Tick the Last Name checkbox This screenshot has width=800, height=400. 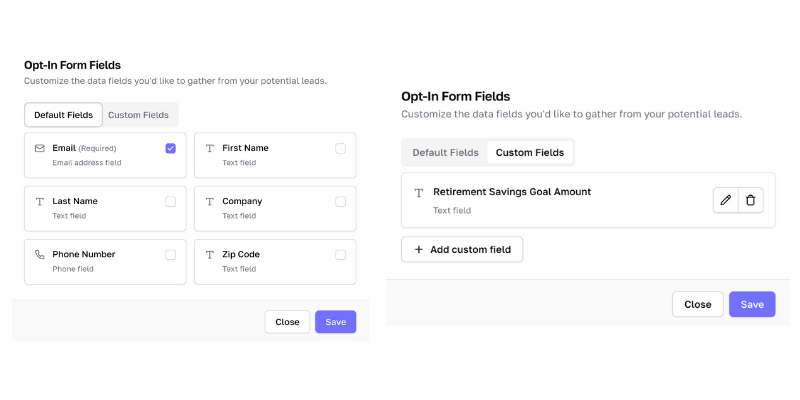click(170, 201)
